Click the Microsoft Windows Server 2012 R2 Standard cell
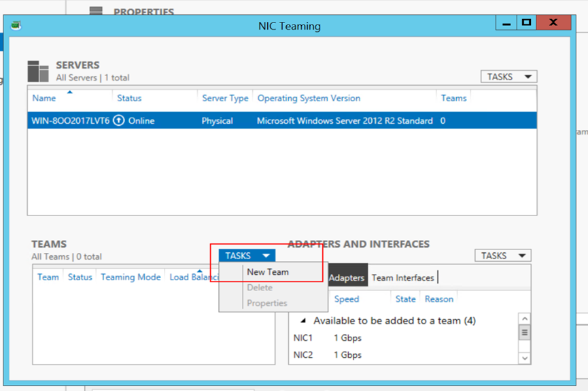 (x=345, y=121)
